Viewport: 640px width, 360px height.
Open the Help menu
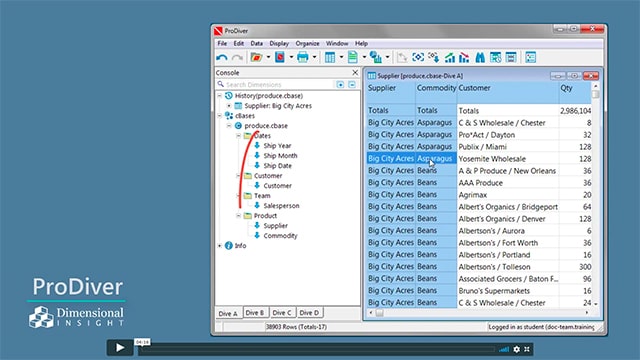pos(361,43)
